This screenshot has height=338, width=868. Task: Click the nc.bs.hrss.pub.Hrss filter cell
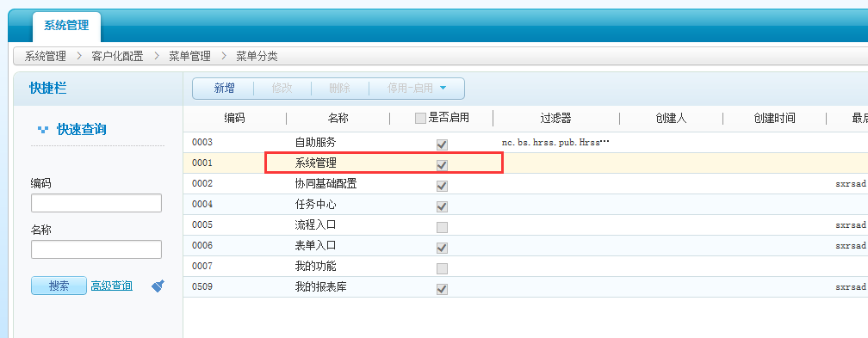(x=555, y=142)
